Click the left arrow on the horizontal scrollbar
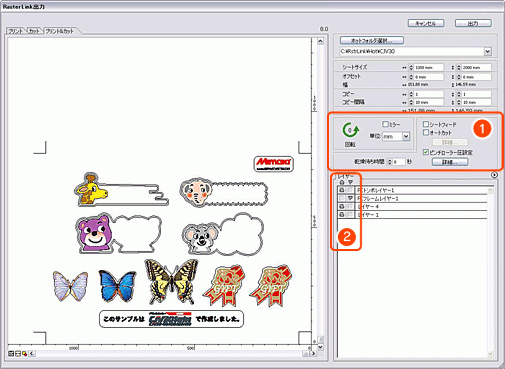 click(x=32, y=353)
